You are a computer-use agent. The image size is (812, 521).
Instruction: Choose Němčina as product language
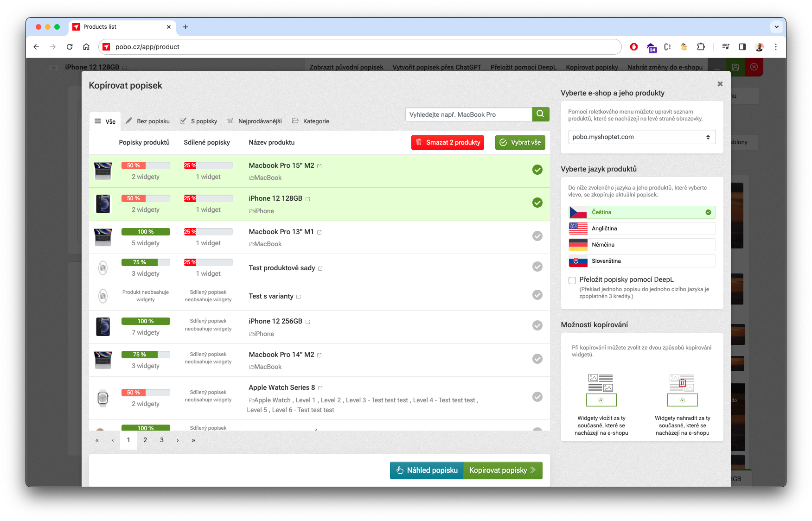point(642,245)
